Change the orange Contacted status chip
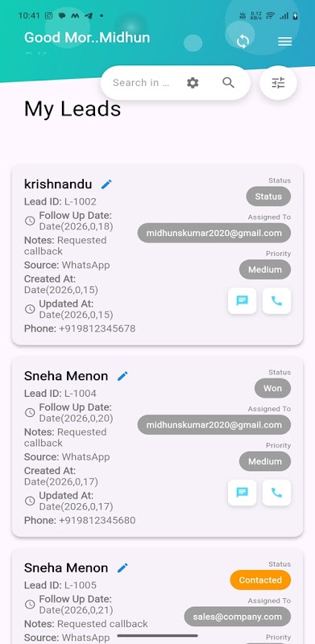Image resolution: width=315 pixels, height=644 pixels. [x=260, y=580]
